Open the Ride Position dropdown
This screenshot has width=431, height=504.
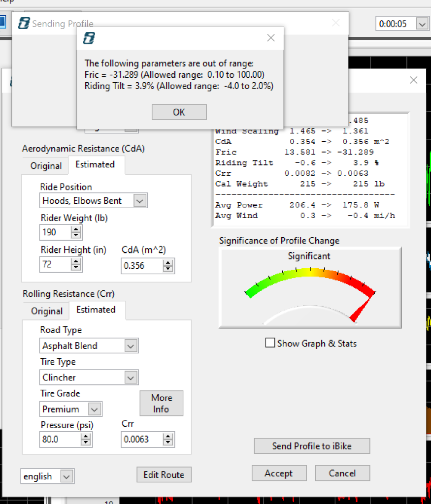pyautogui.click(x=139, y=200)
